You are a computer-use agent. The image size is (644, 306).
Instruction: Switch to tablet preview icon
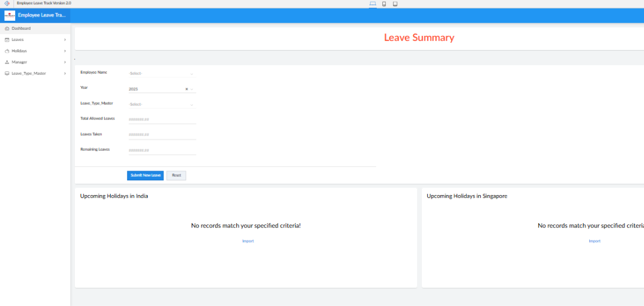395,4
